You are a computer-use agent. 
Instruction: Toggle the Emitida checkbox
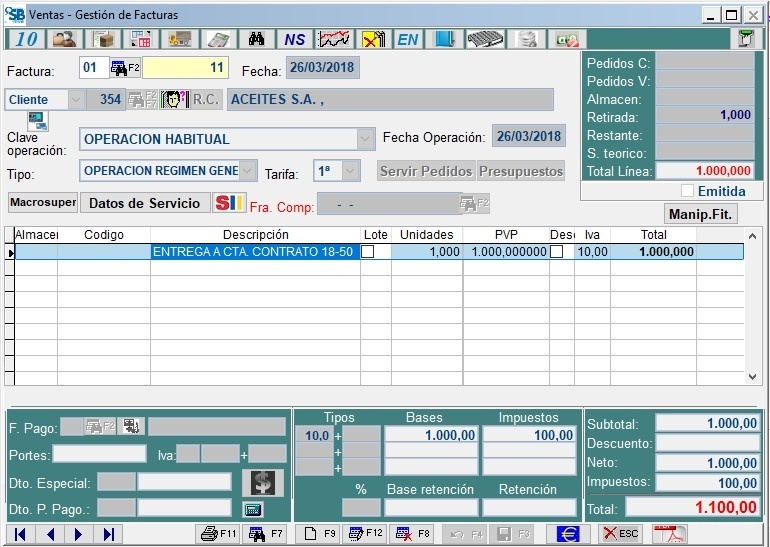tap(687, 191)
